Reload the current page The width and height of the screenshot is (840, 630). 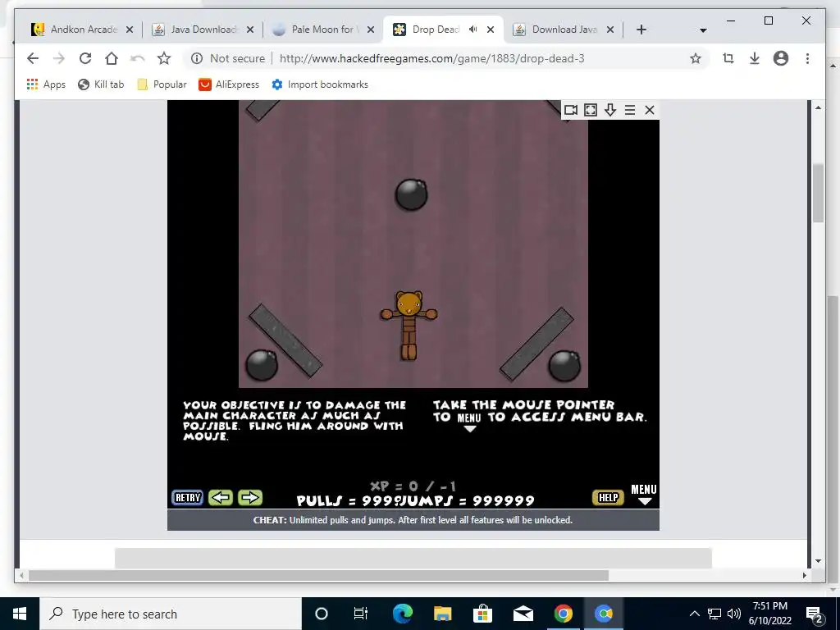[x=85, y=58]
